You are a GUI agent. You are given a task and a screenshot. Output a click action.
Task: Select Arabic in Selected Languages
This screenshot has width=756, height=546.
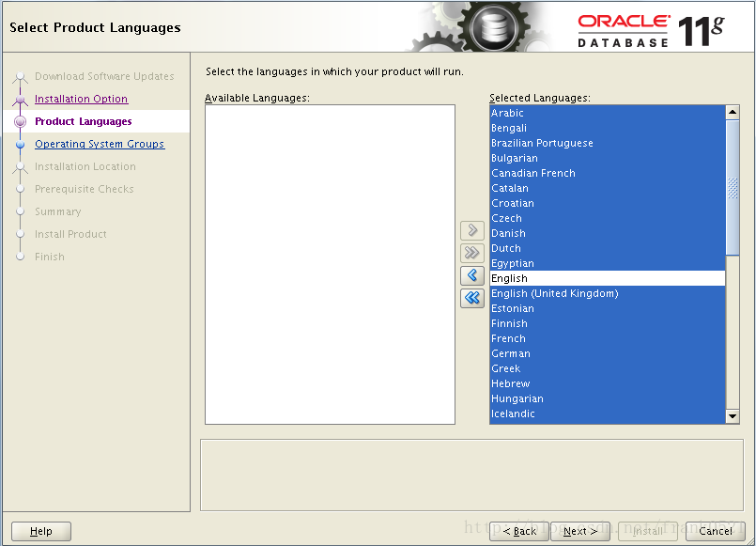coord(608,113)
